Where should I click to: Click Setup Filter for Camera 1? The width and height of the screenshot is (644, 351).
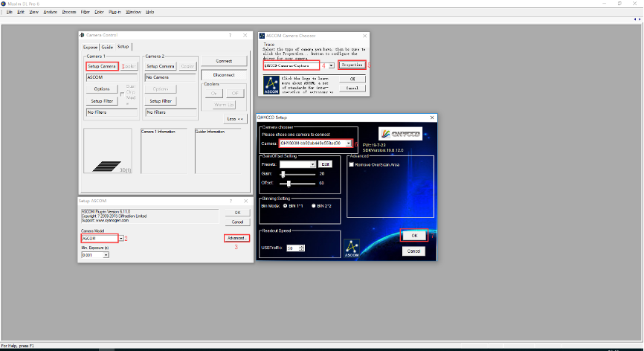coord(102,101)
